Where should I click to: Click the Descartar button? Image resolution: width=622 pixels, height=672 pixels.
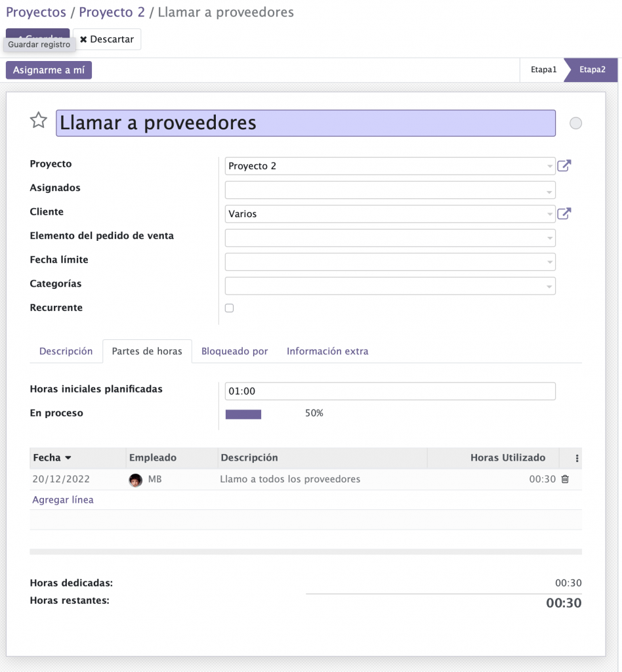[x=107, y=39]
